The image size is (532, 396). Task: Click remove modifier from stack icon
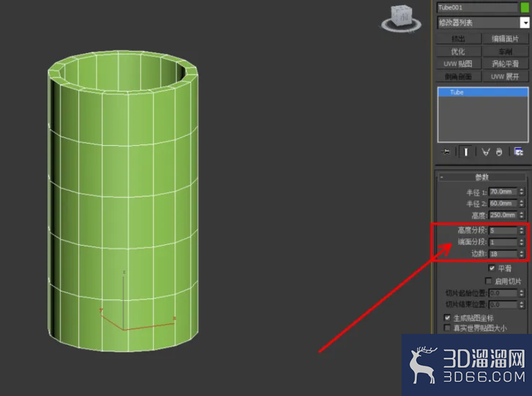point(499,152)
